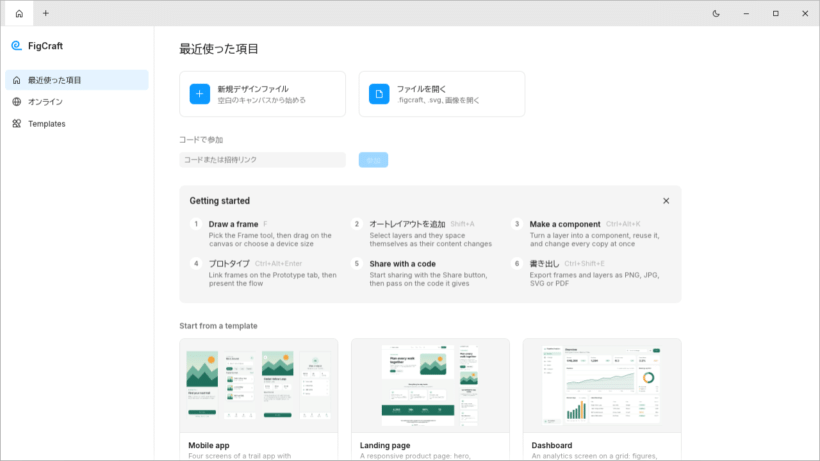The height and width of the screenshot is (461, 820).
Task: Open ファイルを開く card
Action: 442,94
